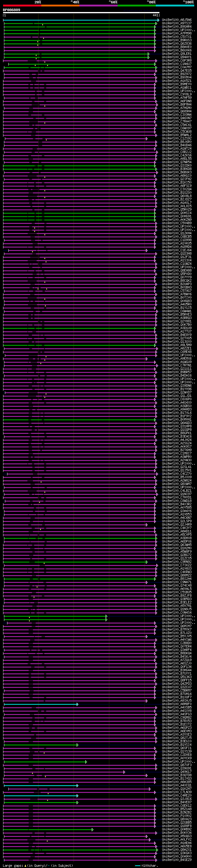Select the UniRef100_Q0F134 label
The height and width of the screenshot is (868, 197).
[176, 667]
